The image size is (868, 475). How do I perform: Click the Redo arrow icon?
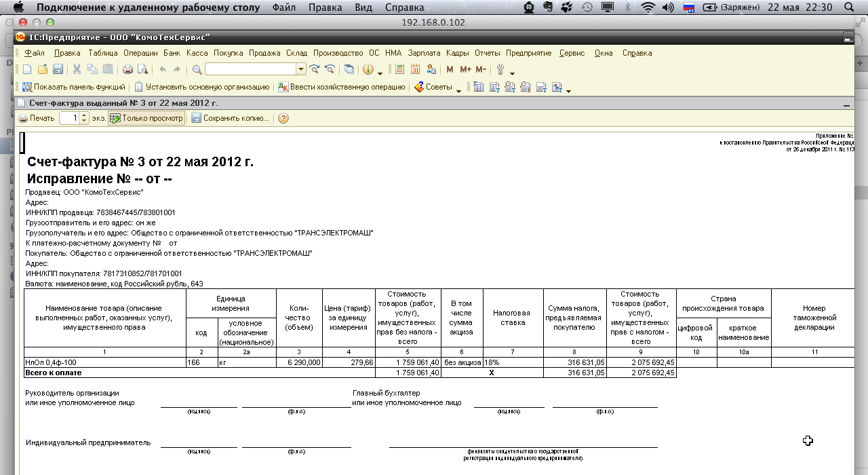coord(177,69)
